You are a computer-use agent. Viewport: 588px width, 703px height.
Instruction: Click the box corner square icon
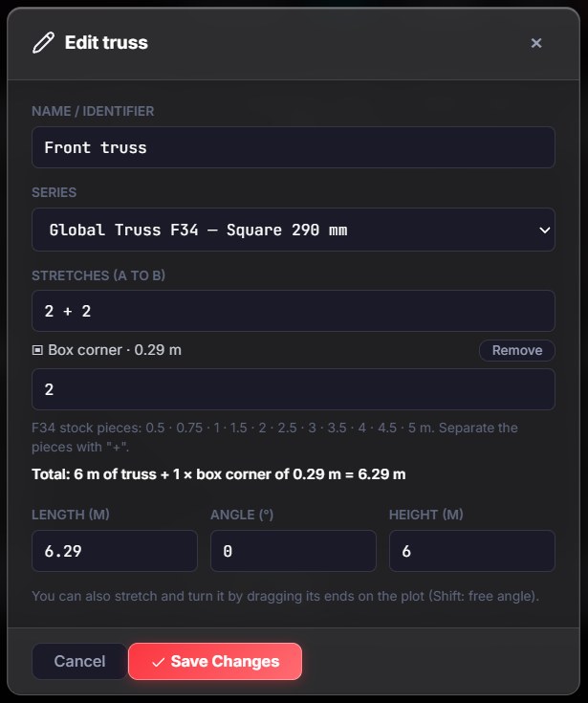click(37, 350)
